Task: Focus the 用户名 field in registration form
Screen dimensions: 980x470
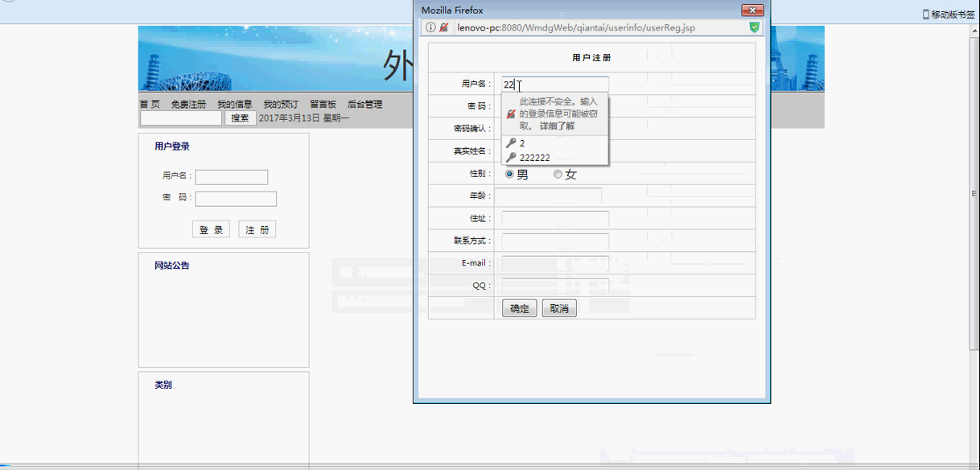Action: [555, 84]
